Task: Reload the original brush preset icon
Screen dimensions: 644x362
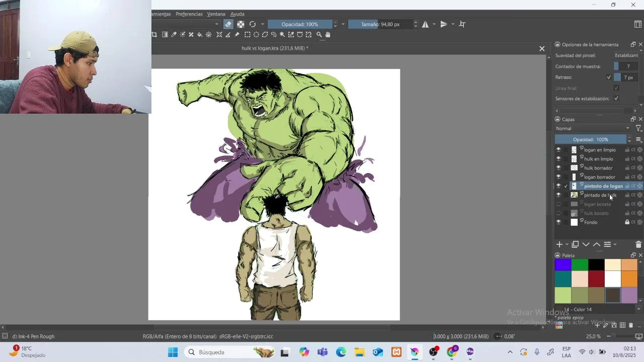Action: 253,24
